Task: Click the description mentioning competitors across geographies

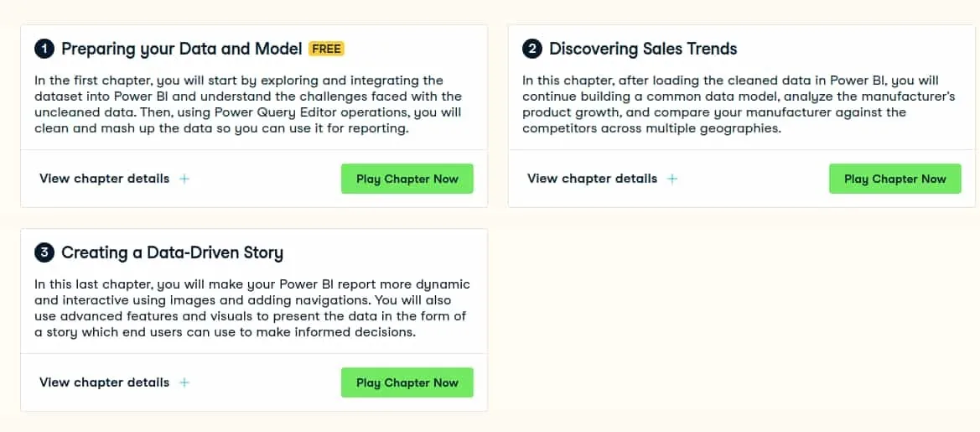Action: coord(731,105)
